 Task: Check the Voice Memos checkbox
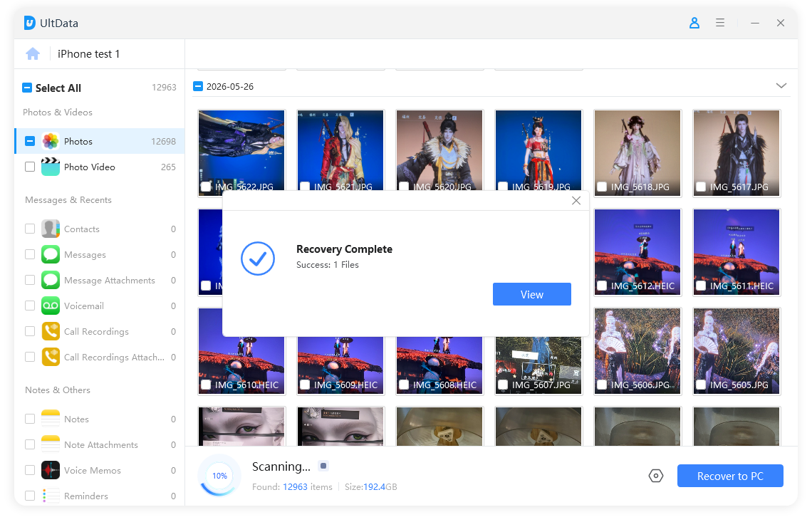[x=30, y=469]
